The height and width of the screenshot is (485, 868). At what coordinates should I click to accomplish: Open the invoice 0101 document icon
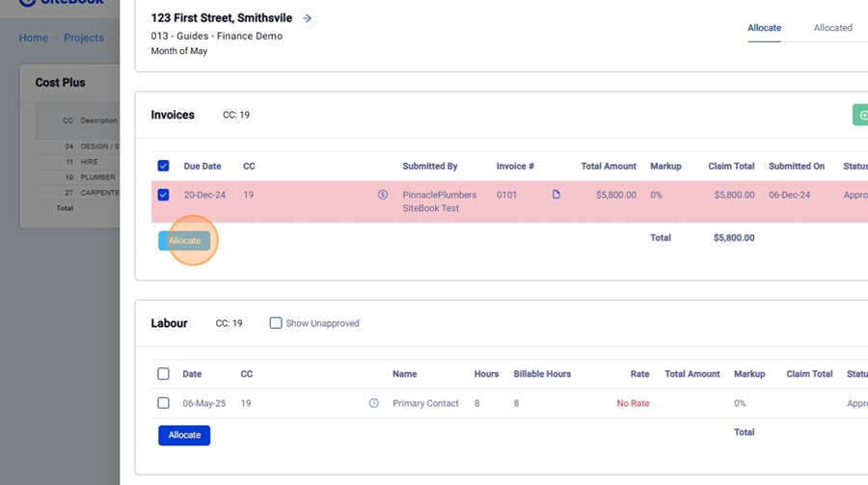pyautogui.click(x=556, y=195)
